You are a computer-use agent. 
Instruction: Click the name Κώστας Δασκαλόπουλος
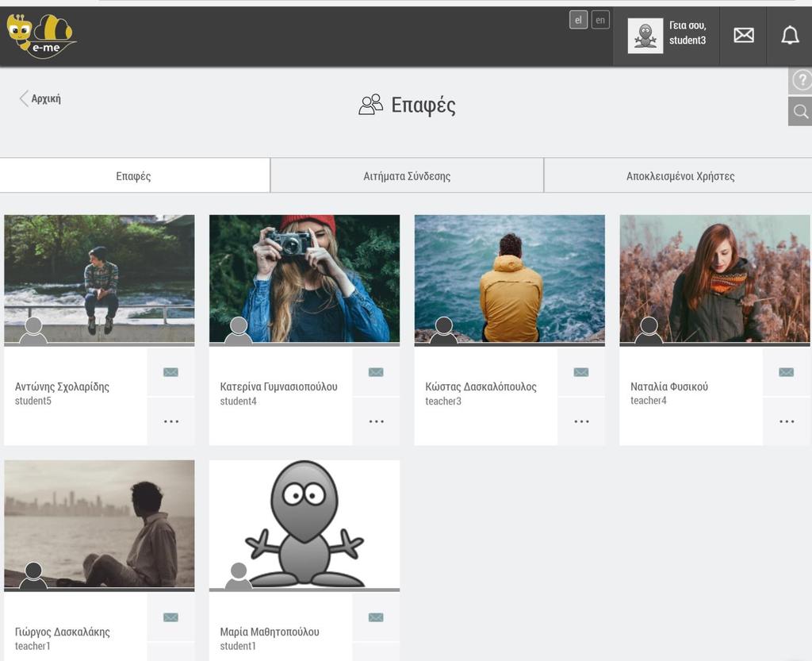tap(481, 387)
